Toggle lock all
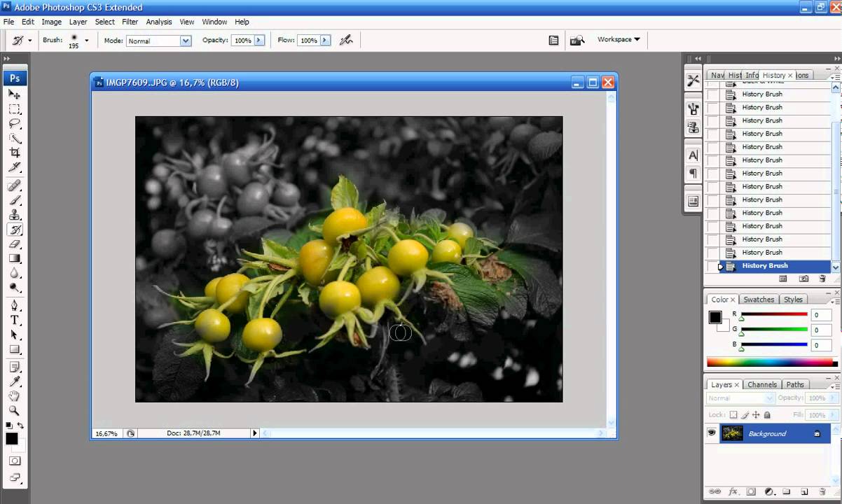Screen dimensions: 842x504 click(x=766, y=415)
